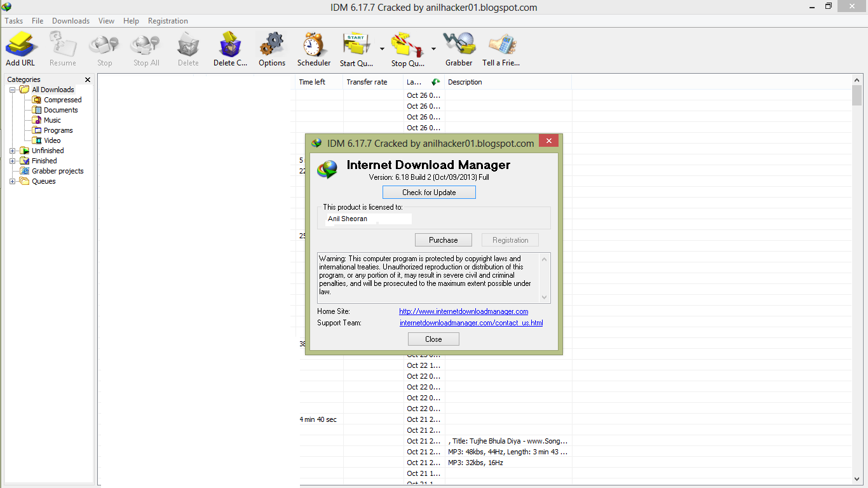Screen dimensions: 868x488
Task: Close the About dialog with the red X
Action: tap(548, 140)
